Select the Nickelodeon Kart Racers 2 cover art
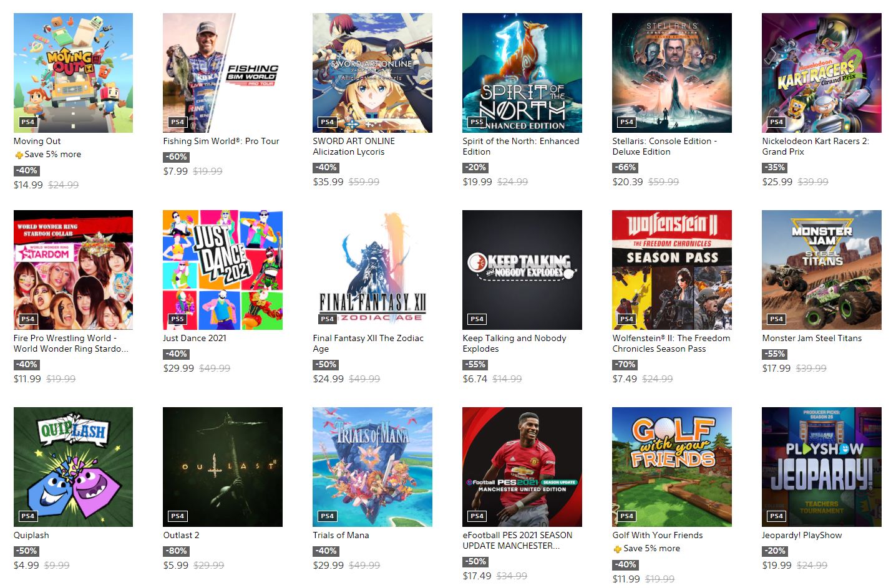 822,73
